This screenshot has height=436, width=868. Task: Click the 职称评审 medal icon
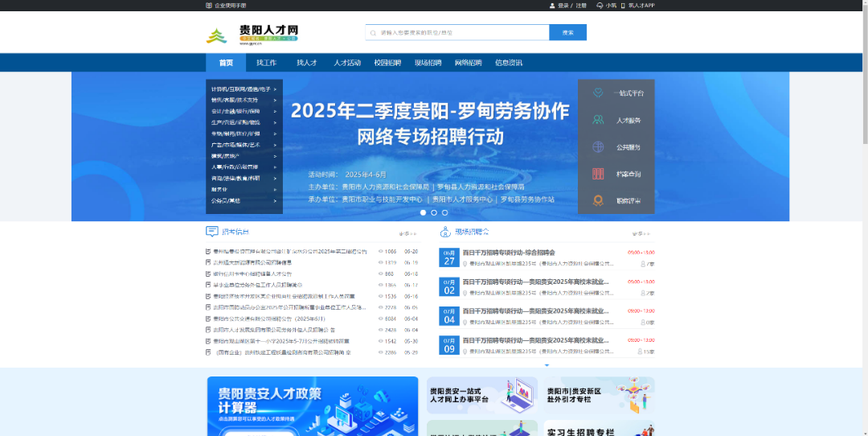598,200
